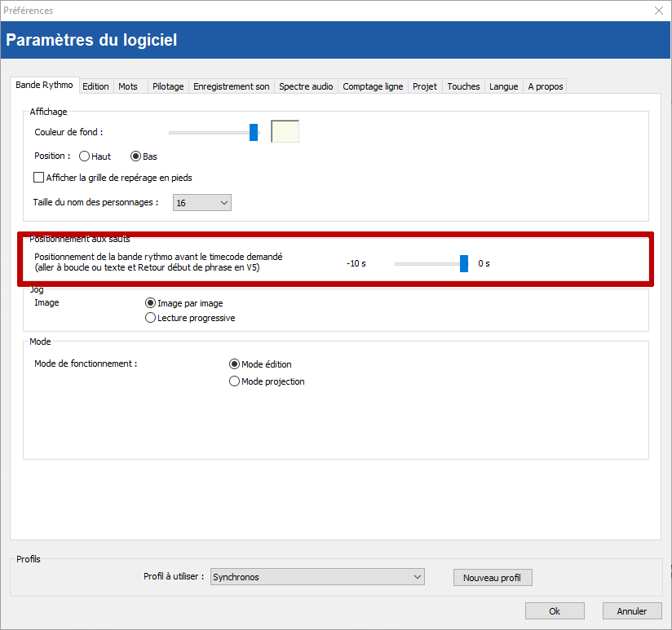Open the Enregistrement son tab
This screenshot has height=630, width=672.
pos(232,86)
